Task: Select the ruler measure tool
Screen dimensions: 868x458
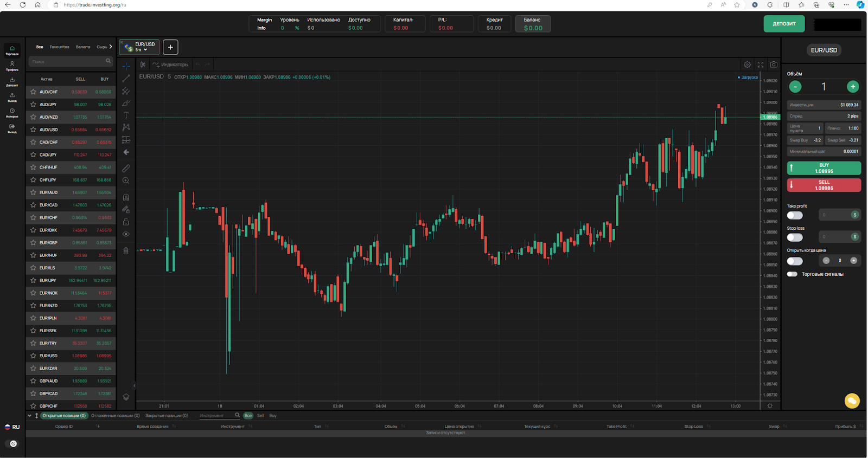Action: coord(126,169)
